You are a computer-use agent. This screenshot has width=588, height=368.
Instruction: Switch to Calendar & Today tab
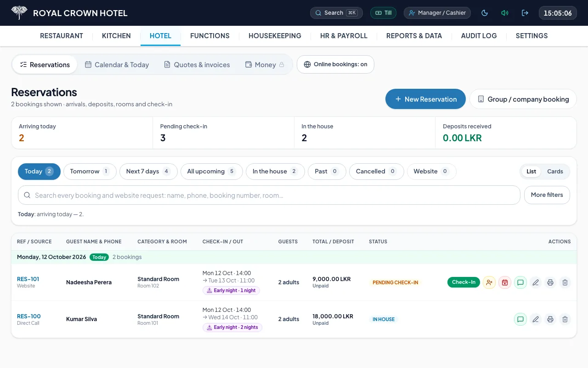117,65
